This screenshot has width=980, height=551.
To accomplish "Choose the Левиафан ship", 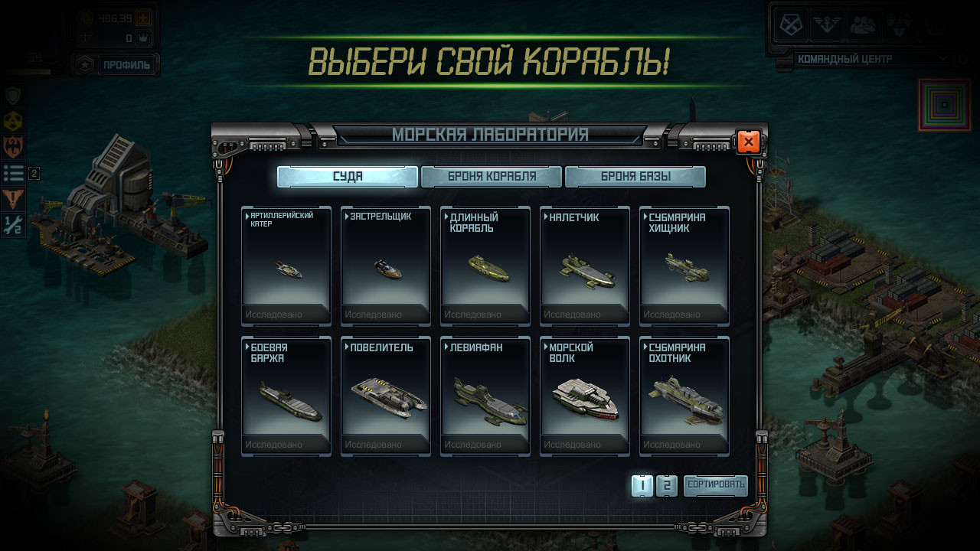I will pyautogui.click(x=485, y=396).
